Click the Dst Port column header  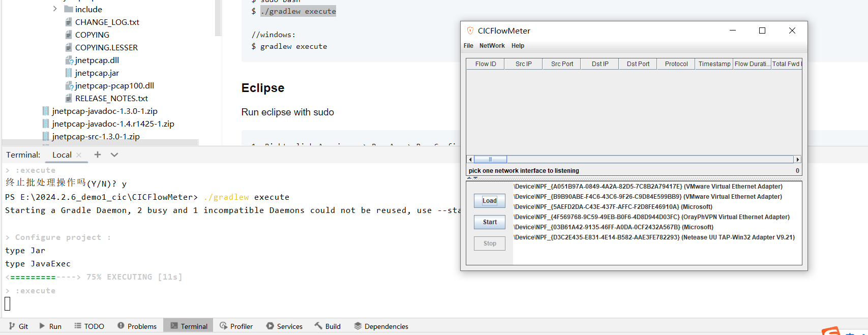[x=638, y=64]
